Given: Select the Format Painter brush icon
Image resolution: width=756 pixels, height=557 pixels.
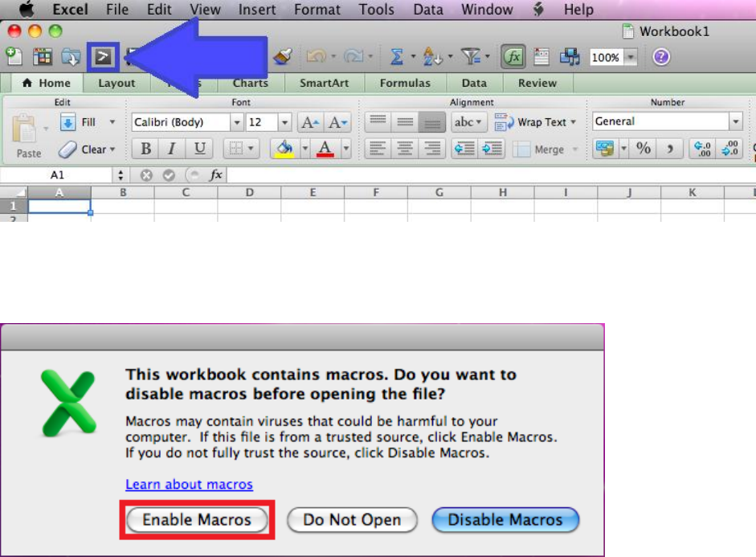Looking at the screenshot, I should [283, 57].
